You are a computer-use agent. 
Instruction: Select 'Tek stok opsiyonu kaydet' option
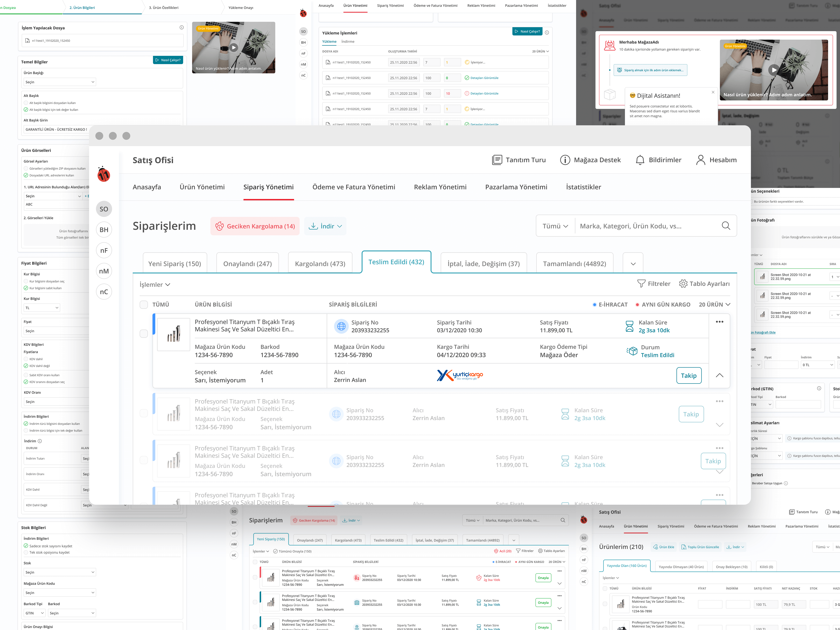(26, 552)
